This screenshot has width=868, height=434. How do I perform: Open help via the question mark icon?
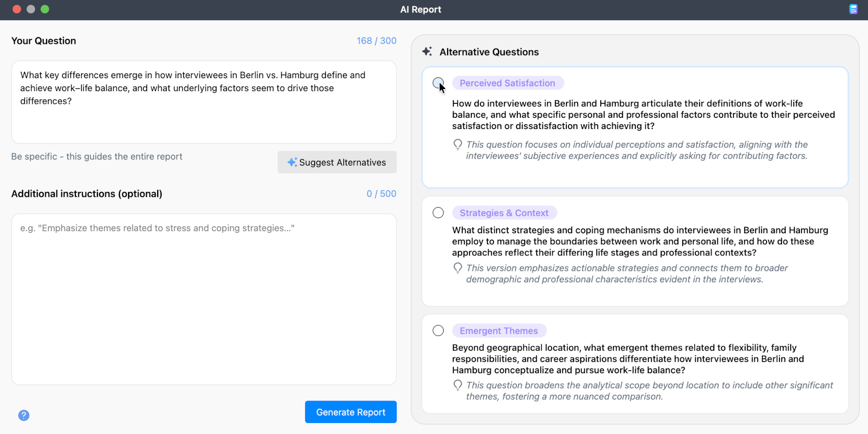pyautogui.click(x=24, y=415)
